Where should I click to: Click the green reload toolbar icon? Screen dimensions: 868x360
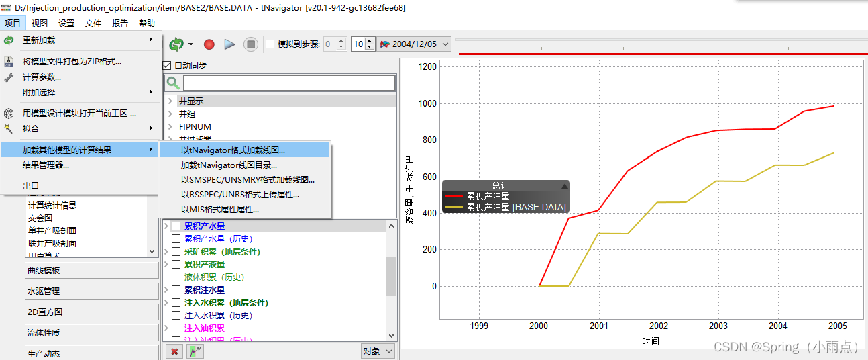[176, 44]
